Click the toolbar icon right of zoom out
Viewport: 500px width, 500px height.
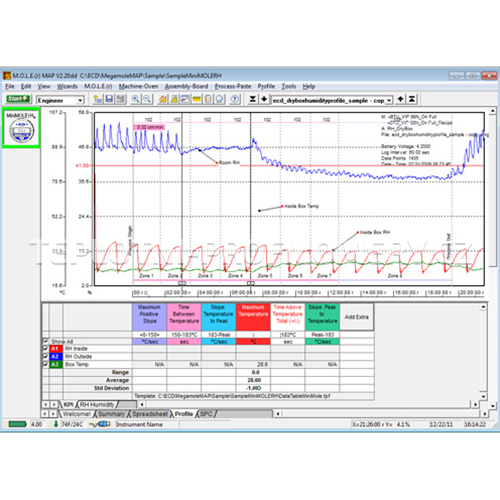point(162,99)
